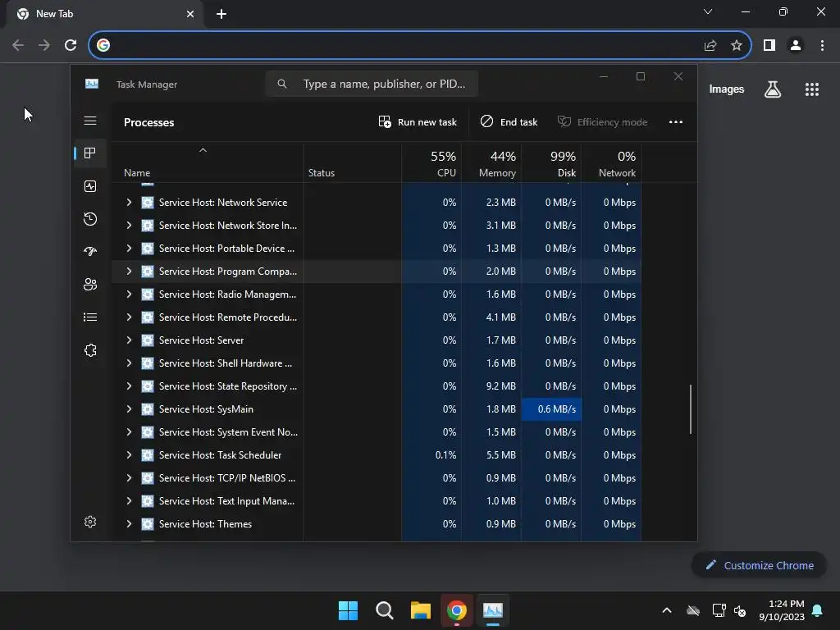Select Service Host: System Event No... row
This screenshot has height=630, width=840.
pos(377,432)
